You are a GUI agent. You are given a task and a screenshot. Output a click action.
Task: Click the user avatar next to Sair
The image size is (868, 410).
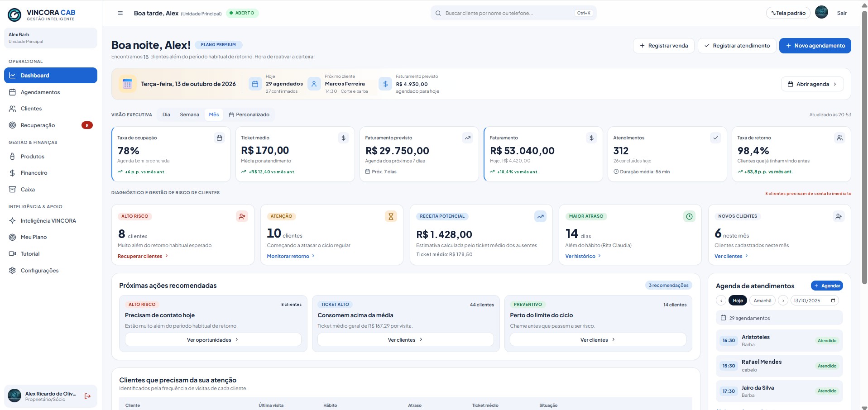pyautogui.click(x=821, y=13)
